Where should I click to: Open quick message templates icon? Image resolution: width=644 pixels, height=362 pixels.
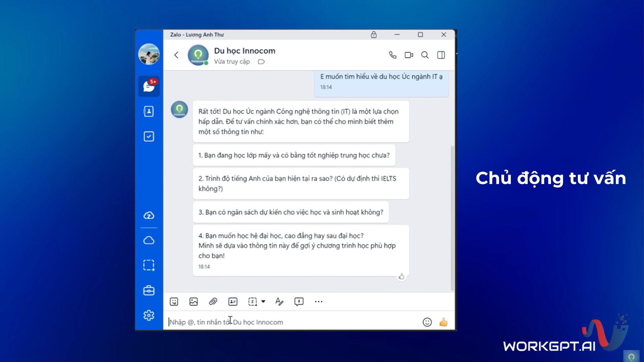coord(299,302)
